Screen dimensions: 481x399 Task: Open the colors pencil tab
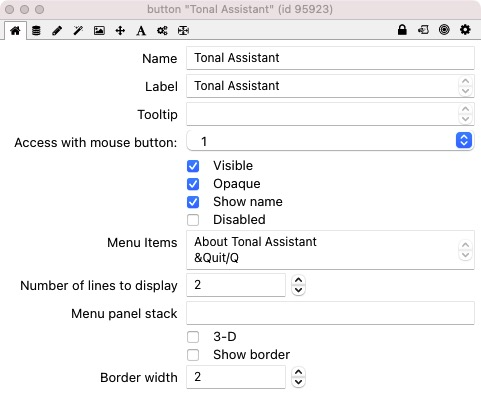click(x=57, y=31)
